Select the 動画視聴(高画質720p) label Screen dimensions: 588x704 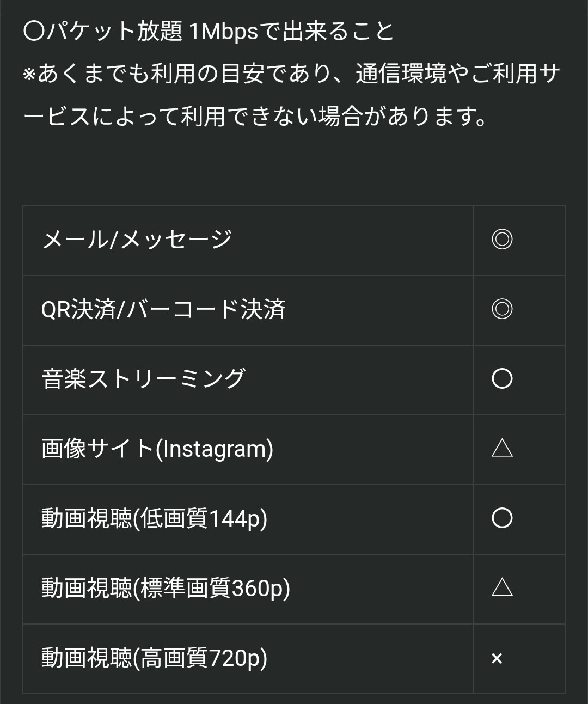(155, 658)
